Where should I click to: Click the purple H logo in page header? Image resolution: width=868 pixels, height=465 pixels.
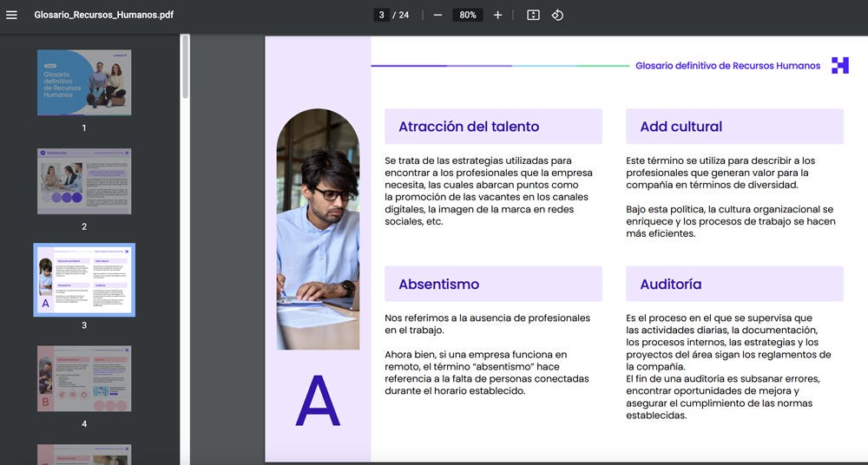click(839, 65)
